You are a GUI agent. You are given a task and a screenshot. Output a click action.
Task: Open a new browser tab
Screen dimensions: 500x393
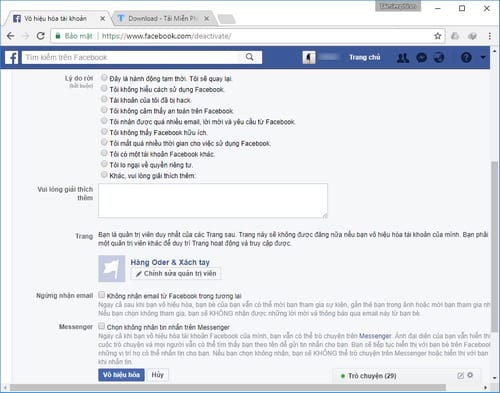tap(227, 19)
